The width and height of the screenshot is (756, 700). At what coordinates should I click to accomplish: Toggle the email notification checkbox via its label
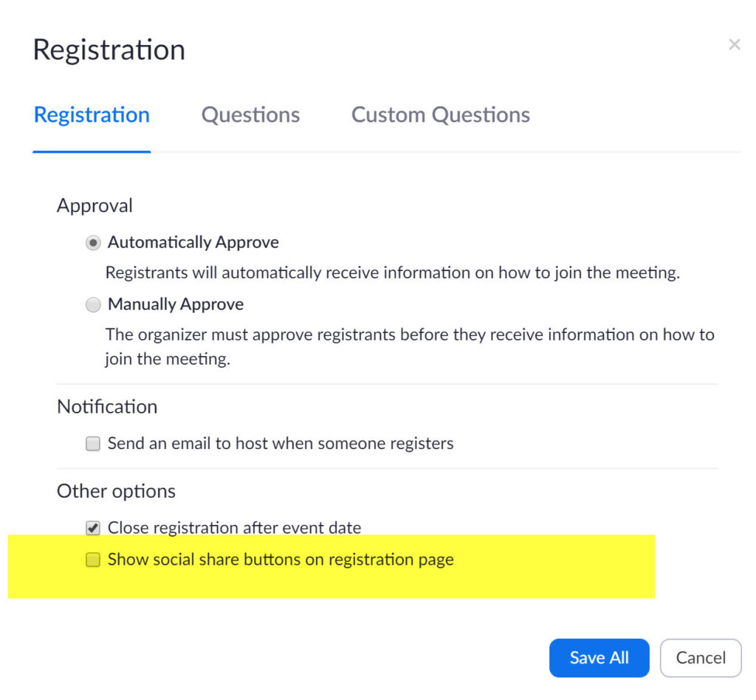click(281, 443)
